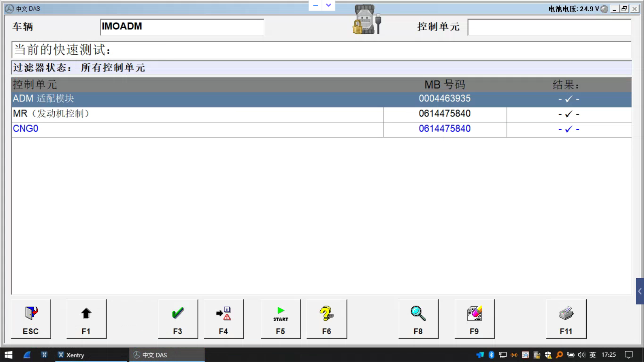Click the orange magnifier tray icon
Viewport: 644px width, 362px height.
[x=559, y=355]
